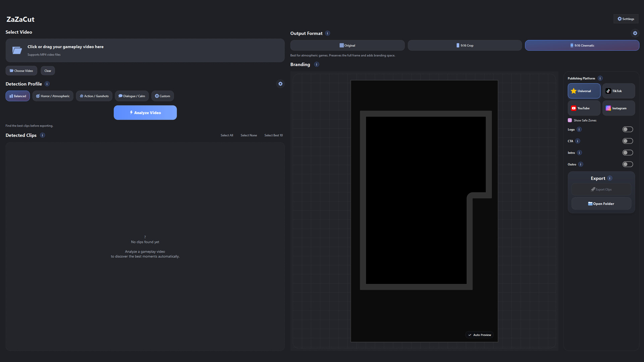Select the YouTube publishing platform
This screenshot has height=362, width=644.
[x=584, y=108]
